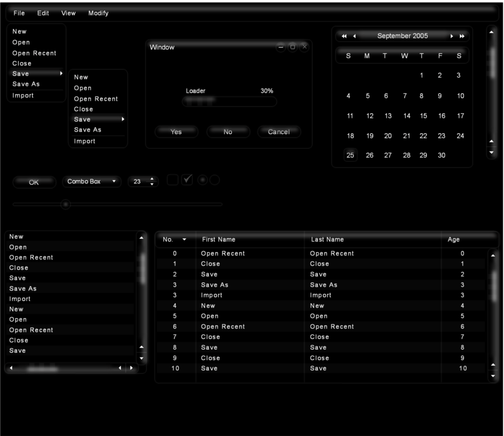Image resolution: width=504 pixels, height=436 pixels.
Task: Expand Save entry in the second submenu
Action: (x=99, y=119)
